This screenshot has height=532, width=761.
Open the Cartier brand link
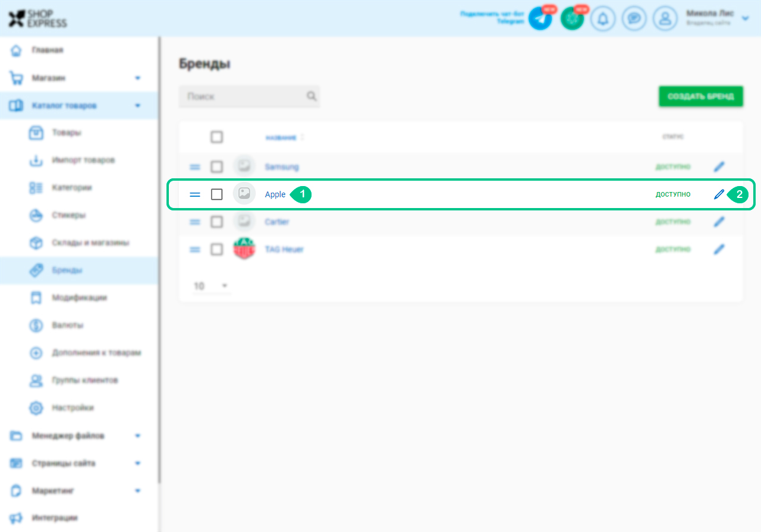click(x=277, y=222)
